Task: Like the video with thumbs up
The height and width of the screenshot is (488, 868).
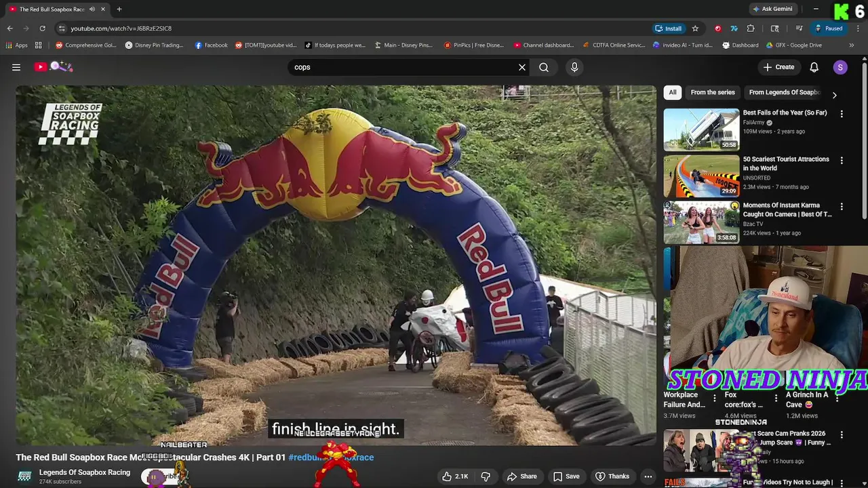Action: coord(455,476)
